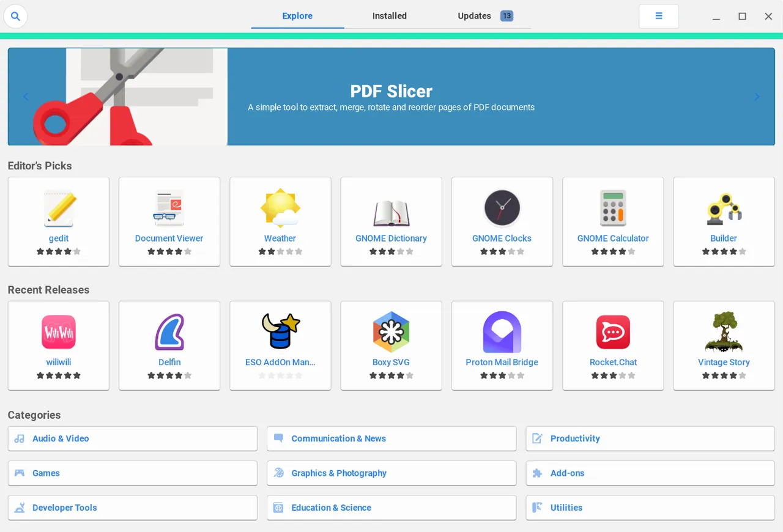Screen dimensions: 783x532
Task: Click the ESO AddOn Man... name
Action: tap(280, 362)
